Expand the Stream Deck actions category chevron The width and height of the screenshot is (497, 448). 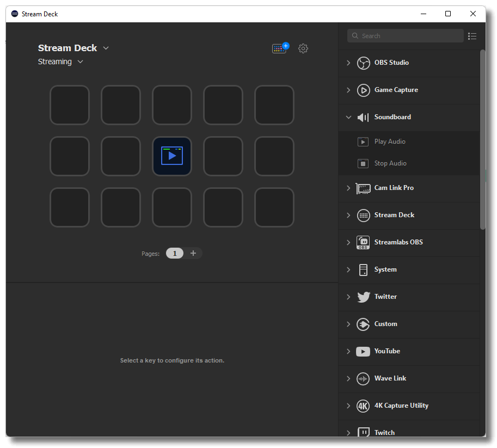tap(348, 215)
